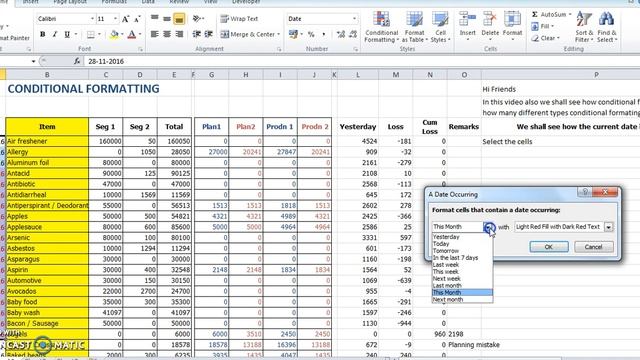This screenshot has width=640, height=360.
Task: Click the dialog Help question mark button
Action: pos(584,191)
